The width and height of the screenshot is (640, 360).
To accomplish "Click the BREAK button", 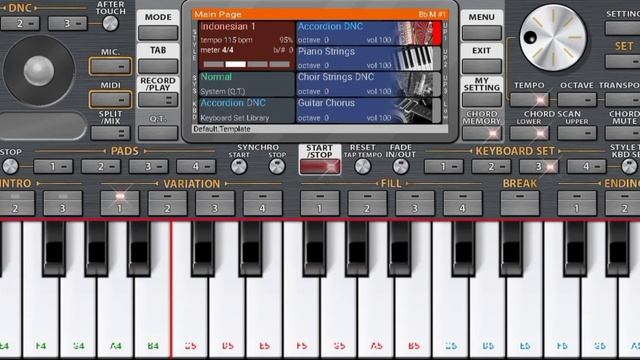I will coord(520,203).
